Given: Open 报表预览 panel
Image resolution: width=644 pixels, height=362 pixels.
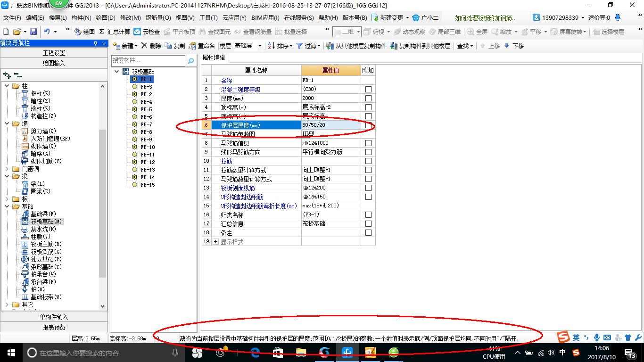Looking at the screenshot, I should pos(54,327).
